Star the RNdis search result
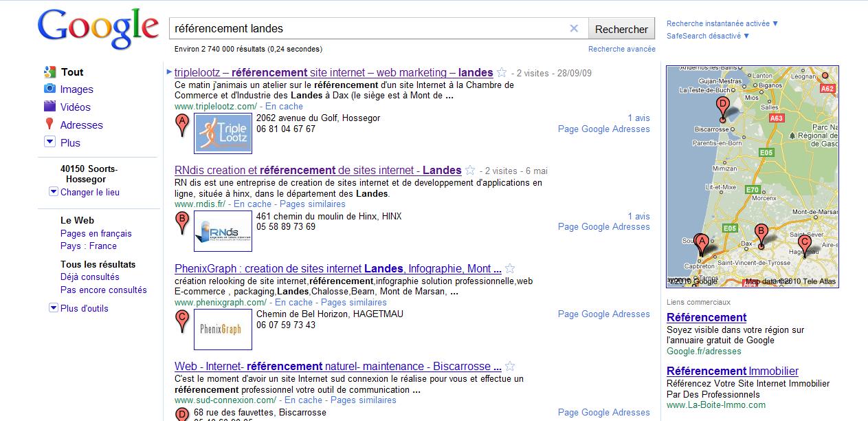868x421 pixels. tap(471, 171)
